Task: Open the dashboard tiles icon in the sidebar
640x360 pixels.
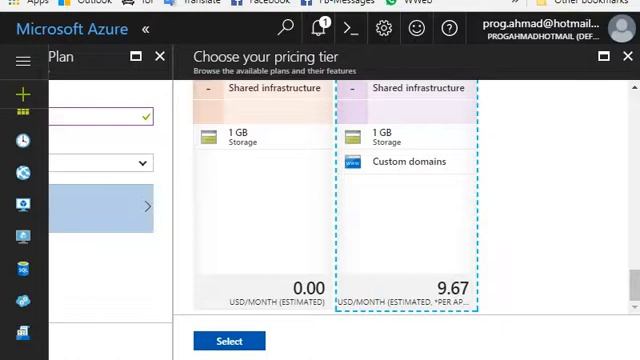Action: click(23, 112)
